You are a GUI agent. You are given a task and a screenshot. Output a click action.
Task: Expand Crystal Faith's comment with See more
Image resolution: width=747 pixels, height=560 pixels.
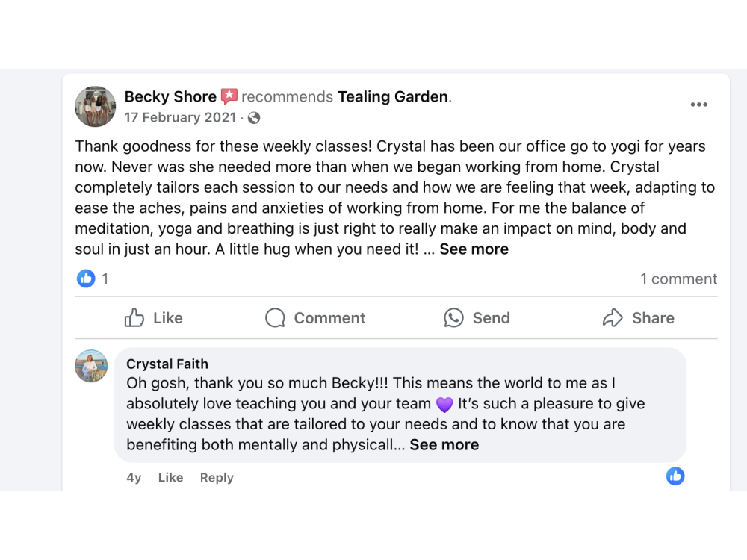(x=444, y=445)
